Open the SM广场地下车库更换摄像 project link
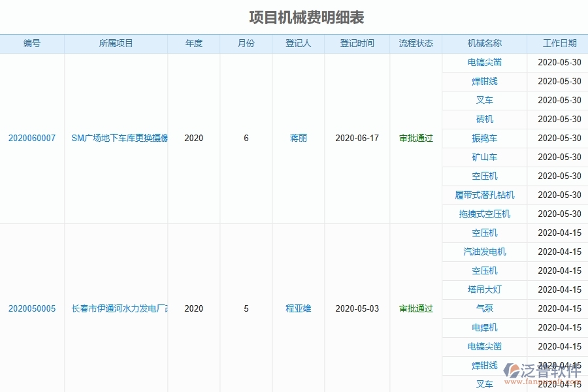The height and width of the screenshot is (392, 588). coord(116,138)
